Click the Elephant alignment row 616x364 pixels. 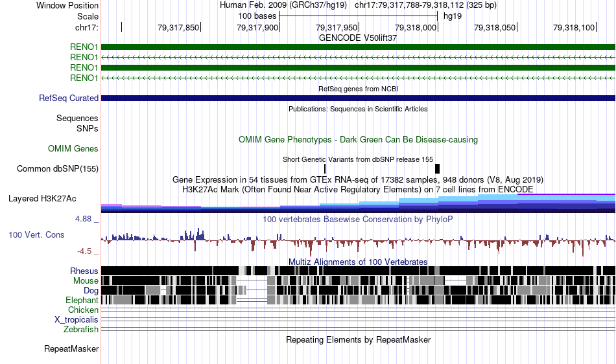358,300
